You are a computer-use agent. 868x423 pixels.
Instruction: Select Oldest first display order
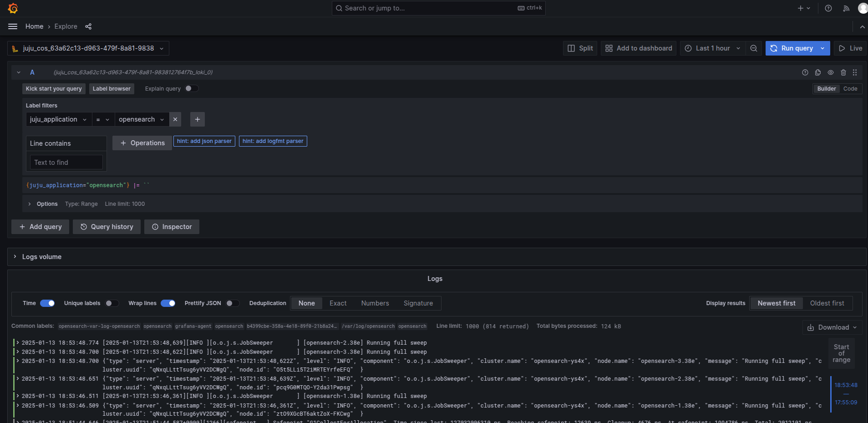(827, 303)
